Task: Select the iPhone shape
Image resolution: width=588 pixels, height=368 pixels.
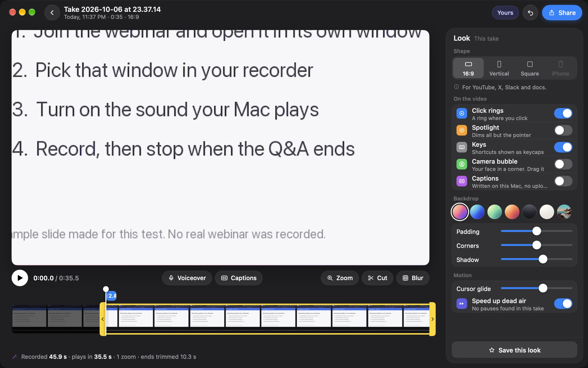Action: click(560, 68)
